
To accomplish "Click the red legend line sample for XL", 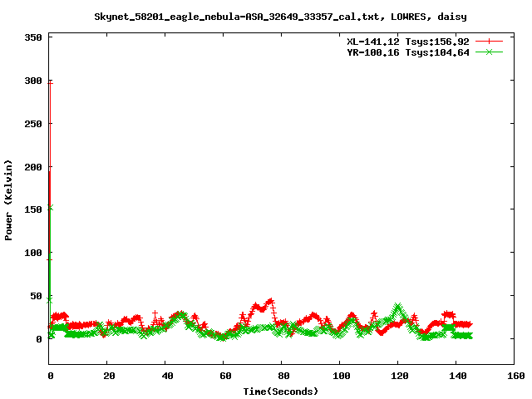I will pos(489,42).
